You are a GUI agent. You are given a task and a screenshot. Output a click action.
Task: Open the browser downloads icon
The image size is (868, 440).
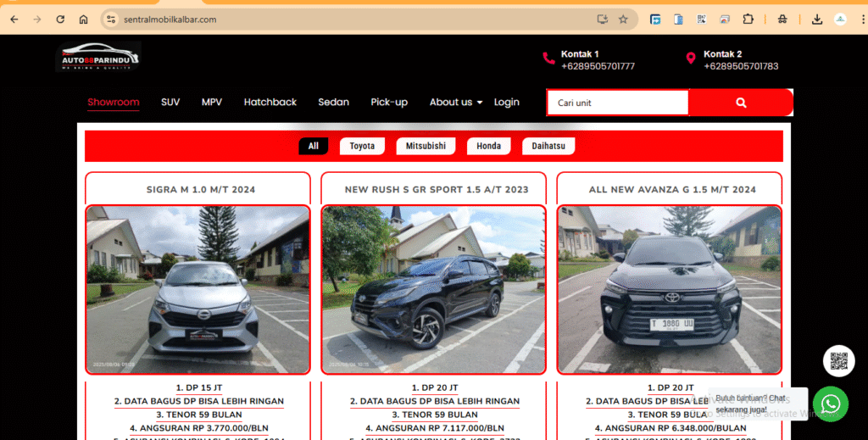tap(817, 19)
